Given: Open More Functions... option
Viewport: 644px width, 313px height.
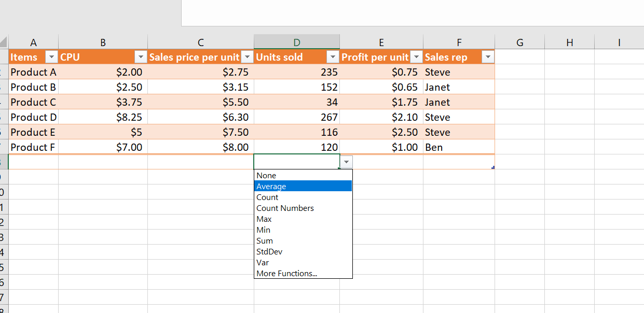Looking at the screenshot, I should tap(286, 274).
